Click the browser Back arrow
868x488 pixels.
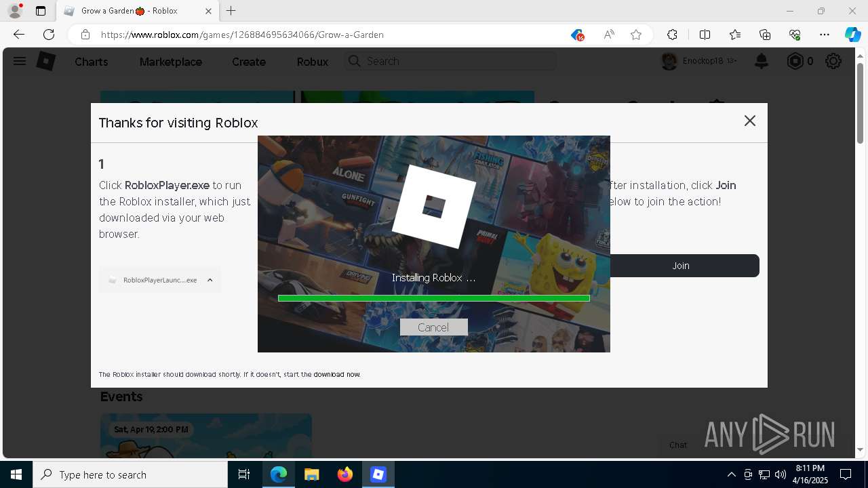click(19, 35)
